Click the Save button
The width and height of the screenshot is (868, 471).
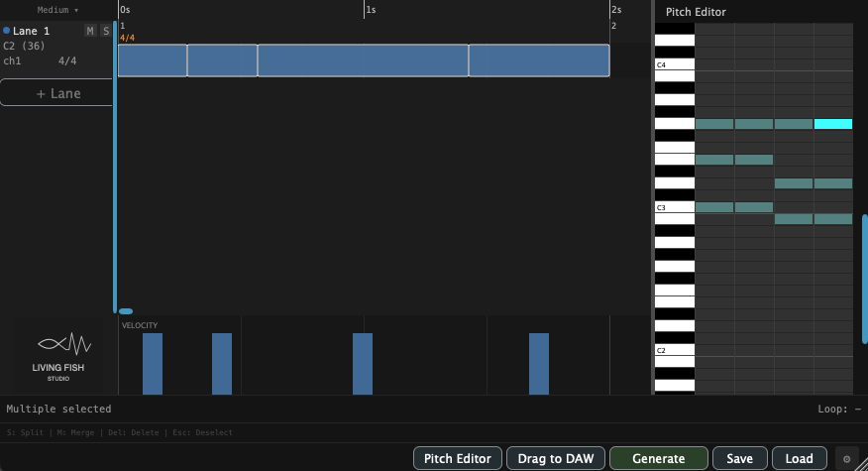[x=739, y=459]
